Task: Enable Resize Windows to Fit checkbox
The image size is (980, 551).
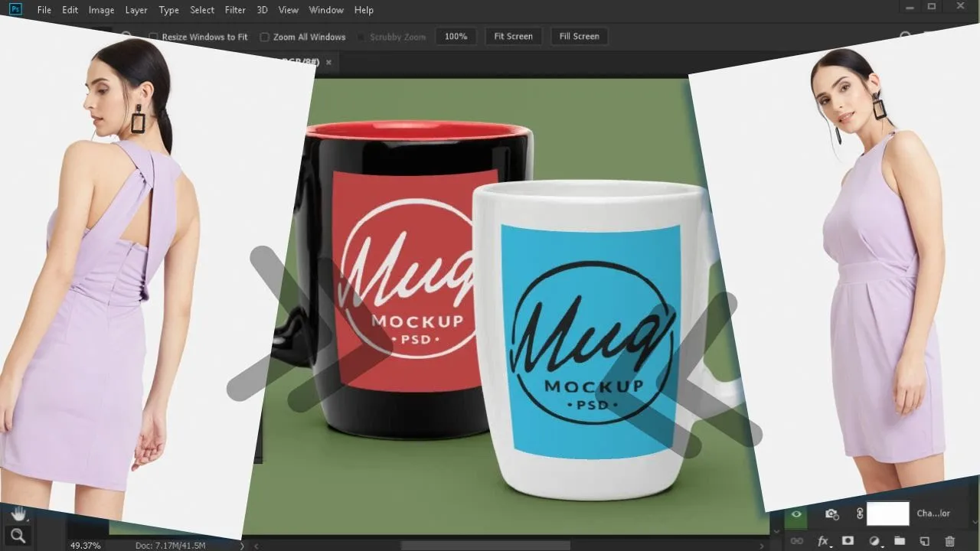Action: coord(153,37)
